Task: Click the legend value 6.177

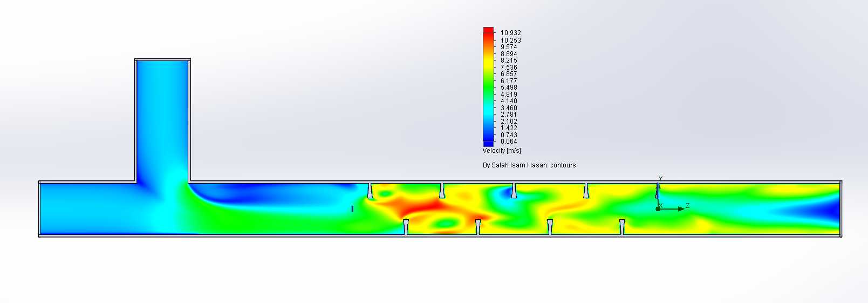Action: click(x=508, y=81)
